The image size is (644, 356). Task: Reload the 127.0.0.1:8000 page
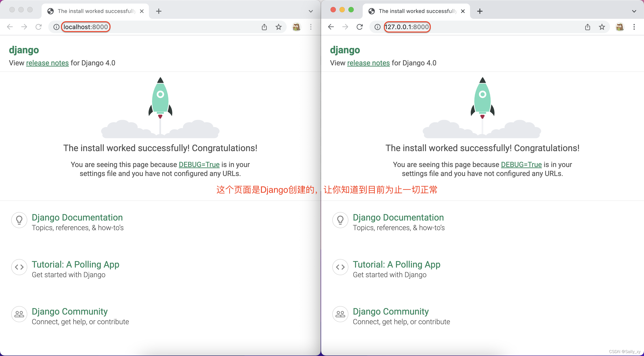(360, 27)
